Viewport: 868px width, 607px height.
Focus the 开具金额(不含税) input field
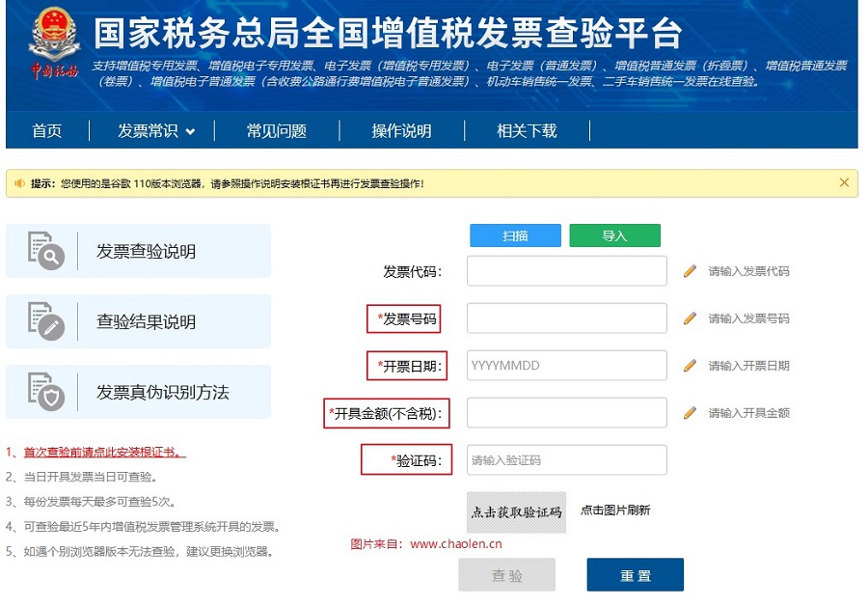[567, 413]
